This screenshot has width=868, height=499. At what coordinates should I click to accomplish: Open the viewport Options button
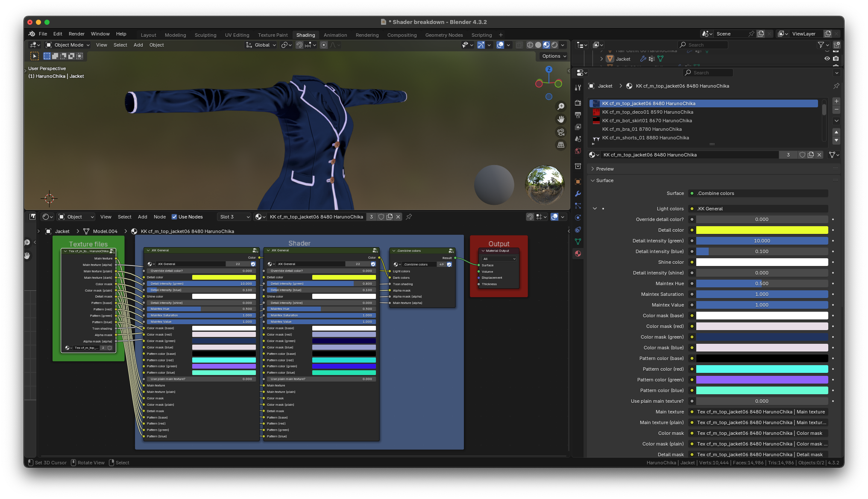[554, 56]
